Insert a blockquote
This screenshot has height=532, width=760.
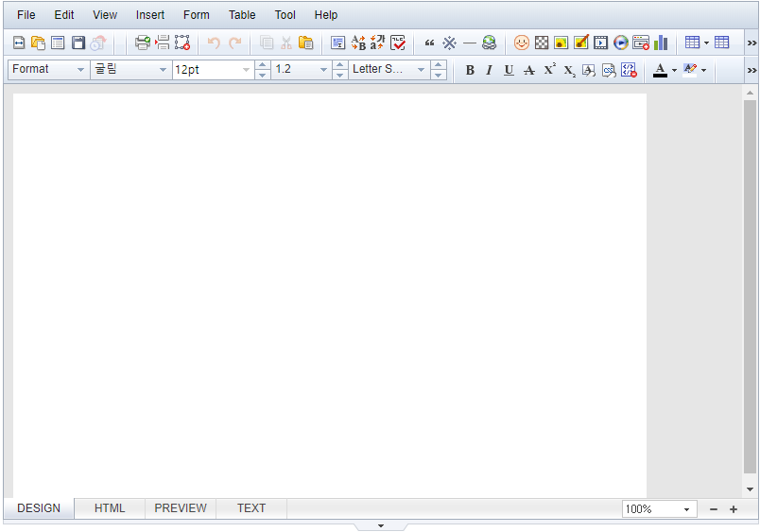(x=429, y=43)
